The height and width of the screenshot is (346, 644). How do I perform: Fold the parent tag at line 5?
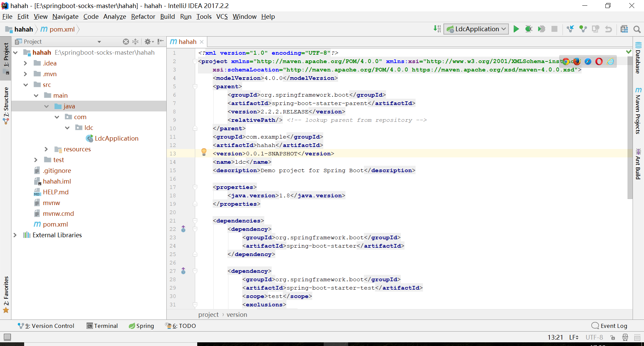(195, 87)
